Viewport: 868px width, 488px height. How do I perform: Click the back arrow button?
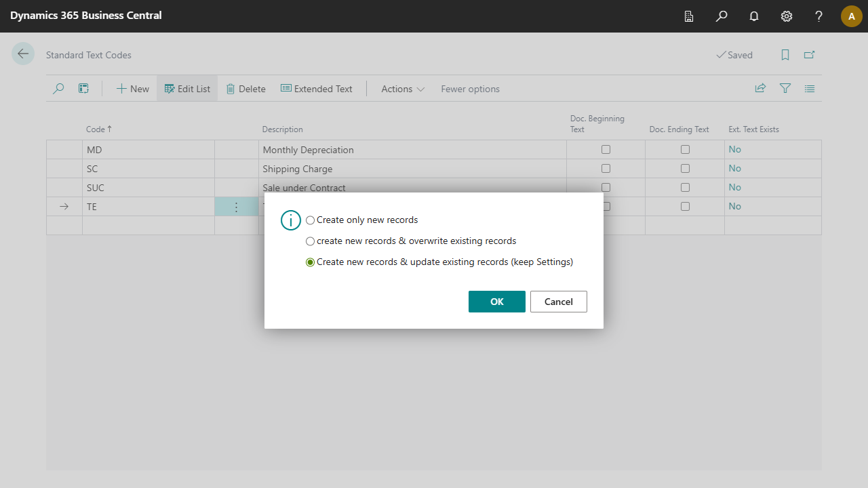click(23, 54)
